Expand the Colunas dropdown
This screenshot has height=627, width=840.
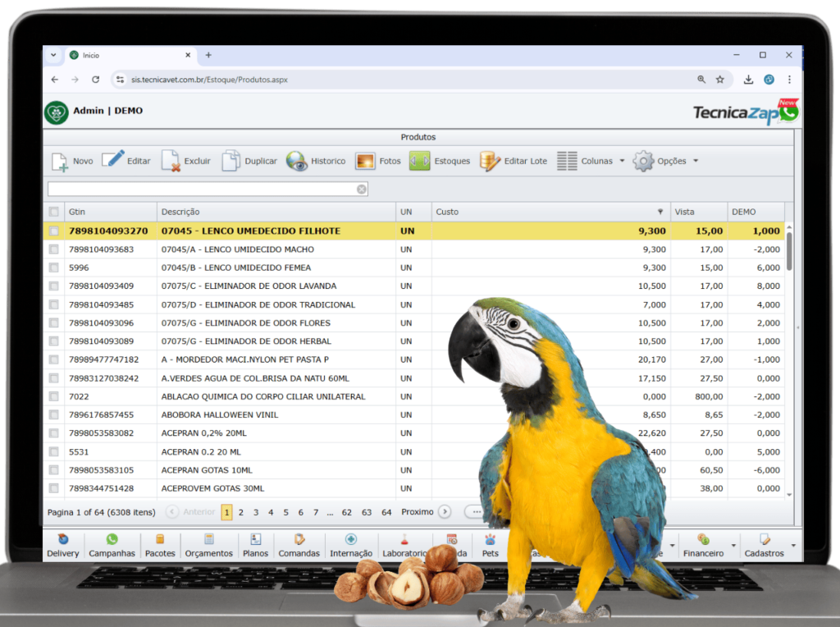[622, 161]
